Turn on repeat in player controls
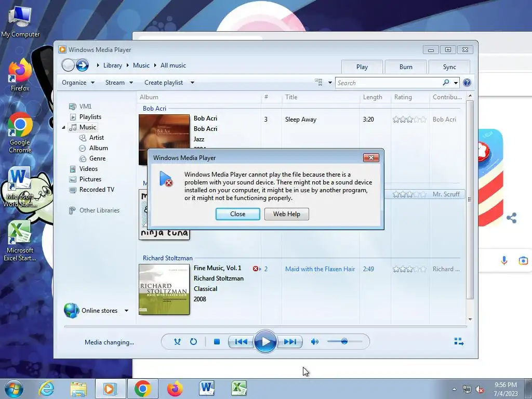Viewport: 532px width, 399px height. click(193, 342)
